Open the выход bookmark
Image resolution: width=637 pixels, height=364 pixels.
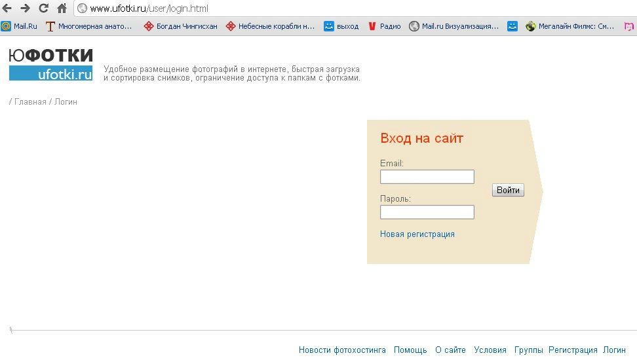(341, 27)
